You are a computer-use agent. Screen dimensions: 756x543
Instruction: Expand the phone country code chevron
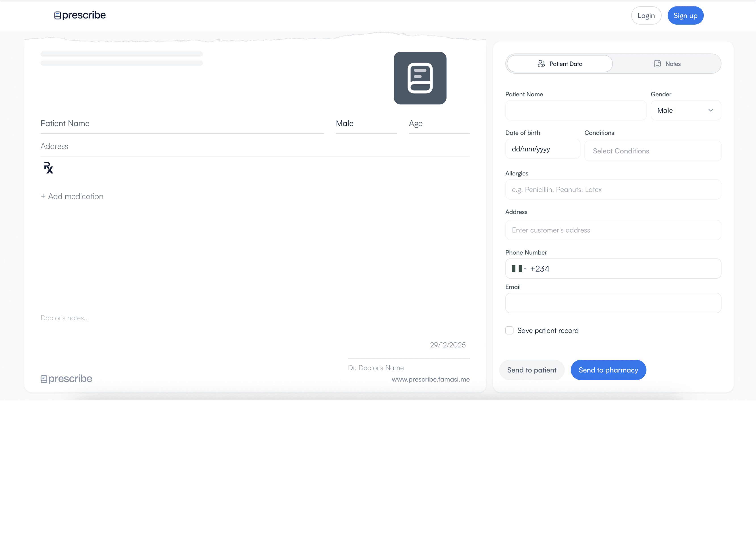click(525, 269)
